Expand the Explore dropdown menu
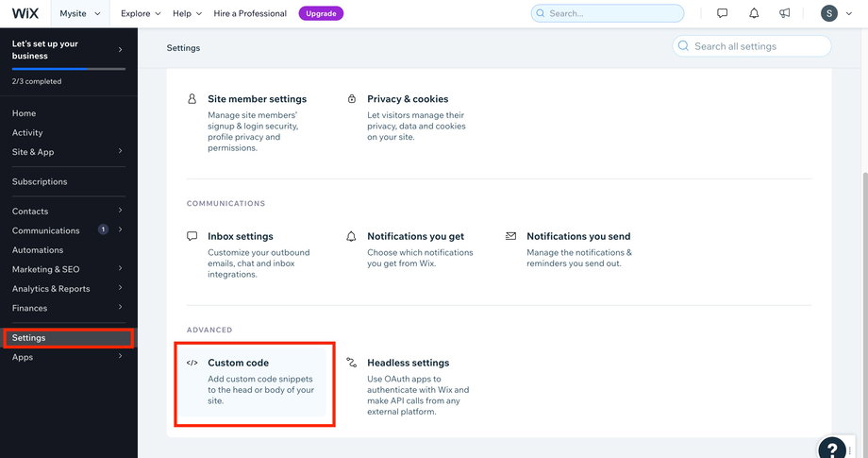 [x=141, y=13]
